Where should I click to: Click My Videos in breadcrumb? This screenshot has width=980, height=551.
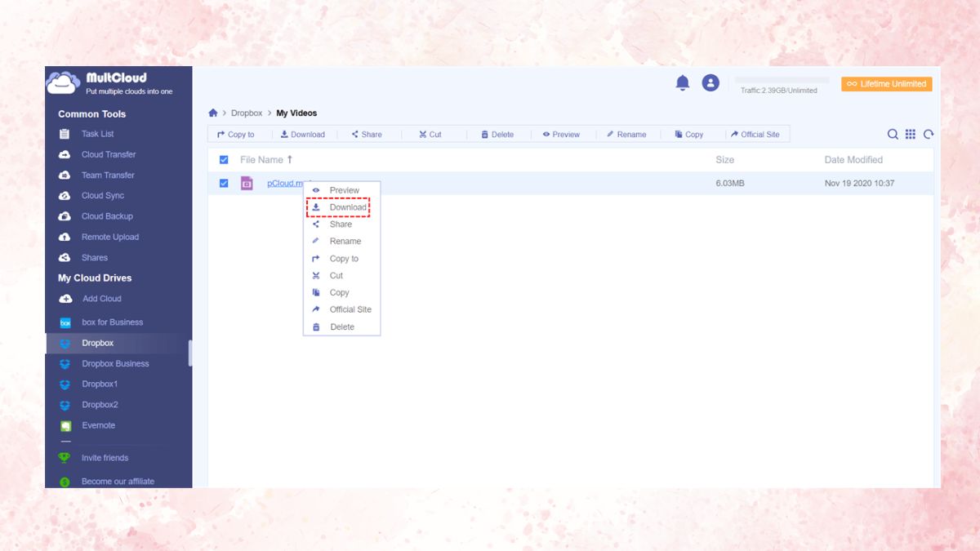296,113
